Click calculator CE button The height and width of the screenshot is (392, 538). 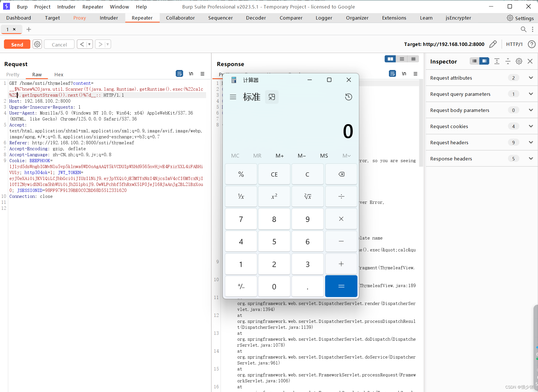click(274, 174)
